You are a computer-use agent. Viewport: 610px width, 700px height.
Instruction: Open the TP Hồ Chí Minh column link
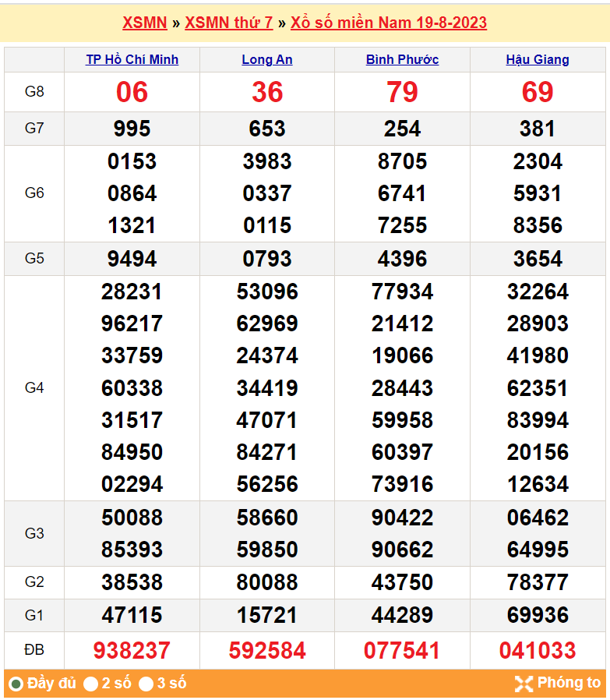[x=132, y=59]
